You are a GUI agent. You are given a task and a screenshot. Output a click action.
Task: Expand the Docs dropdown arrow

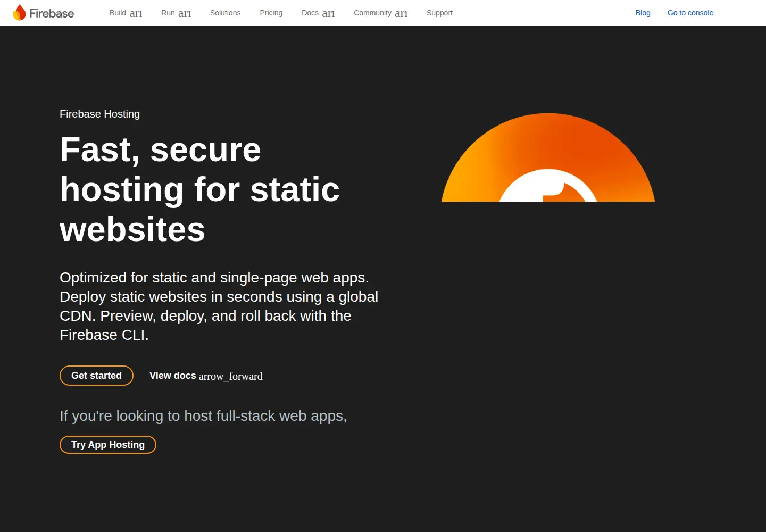(329, 13)
